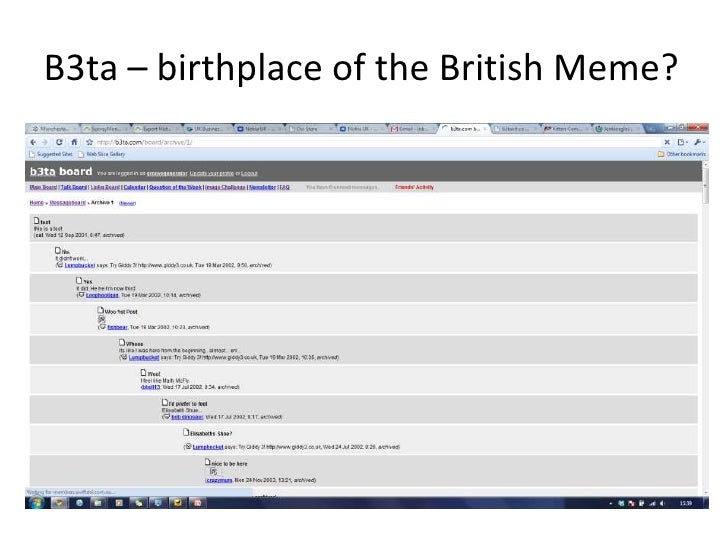This screenshot has width=728, height=546.
Task: Click the page icon beside the 'test' post
Action: [36, 221]
